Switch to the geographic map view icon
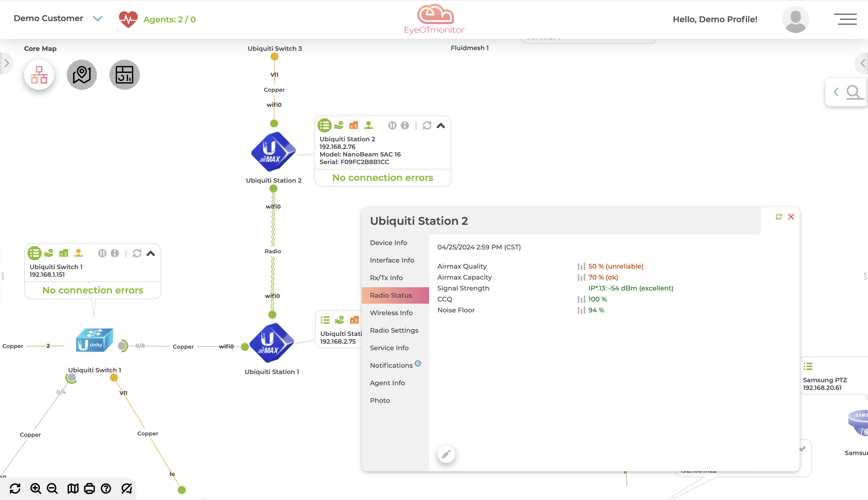868x500 pixels. click(x=82, y=75)
